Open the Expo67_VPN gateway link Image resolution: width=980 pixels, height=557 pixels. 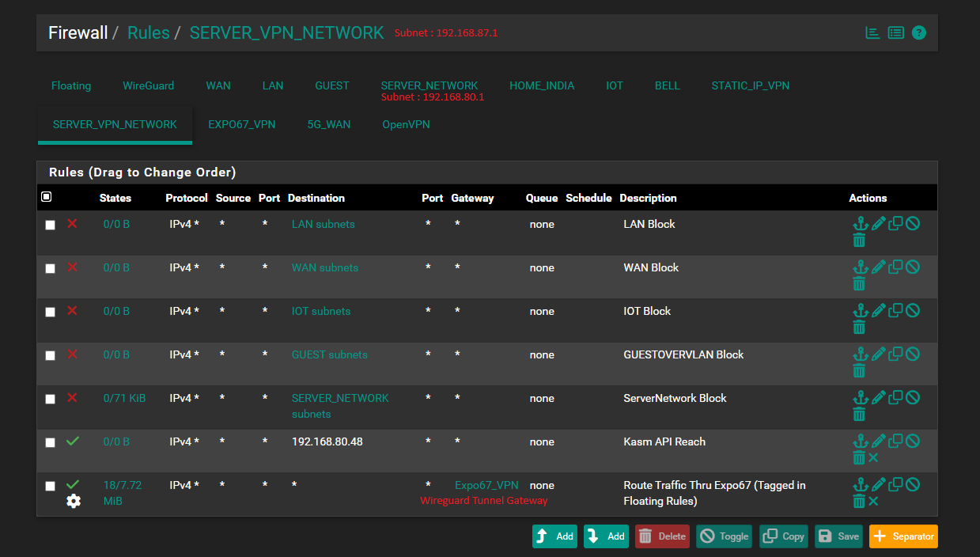[486, 485]
